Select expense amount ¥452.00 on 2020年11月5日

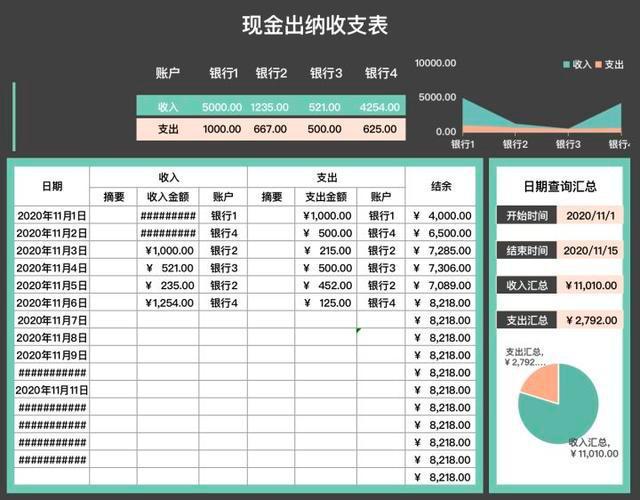(x=326, y=285)
